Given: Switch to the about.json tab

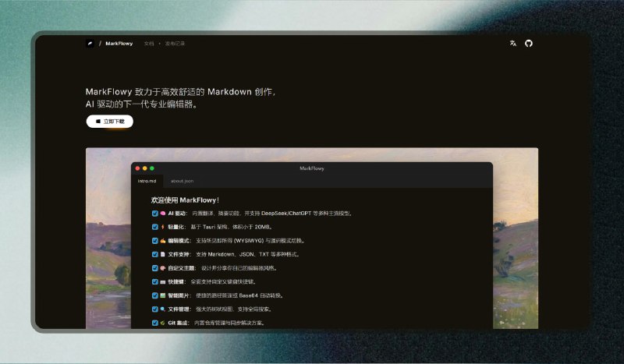Looking at the screenshot, I should point(183,181).
